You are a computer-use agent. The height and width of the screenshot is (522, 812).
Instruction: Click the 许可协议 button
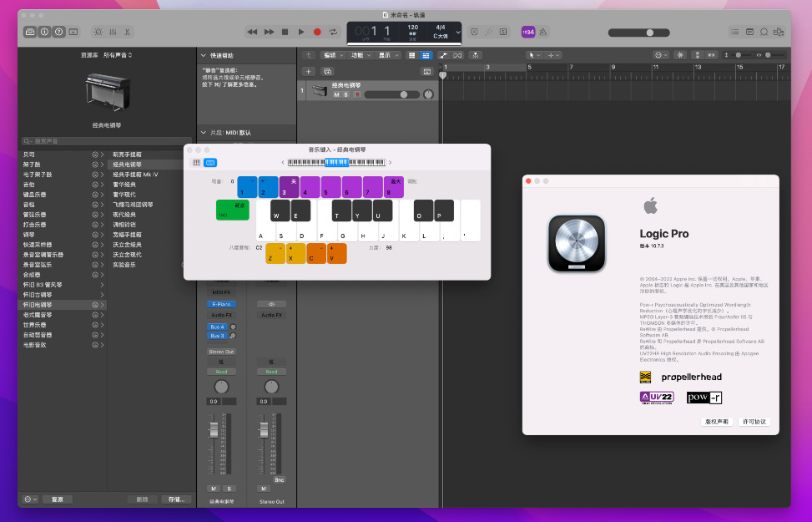pyautogui.click(x=754, y=422)
